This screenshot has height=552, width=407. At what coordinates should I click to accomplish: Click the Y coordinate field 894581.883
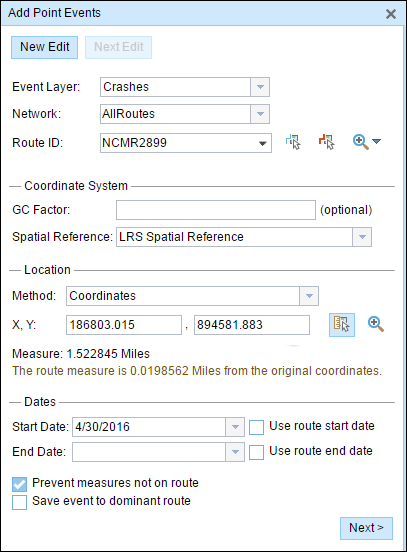click(x=252, y=325)
